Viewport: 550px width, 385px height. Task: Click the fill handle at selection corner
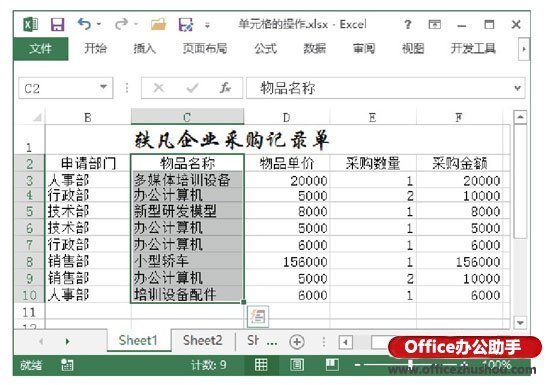(x=243, y=302)
